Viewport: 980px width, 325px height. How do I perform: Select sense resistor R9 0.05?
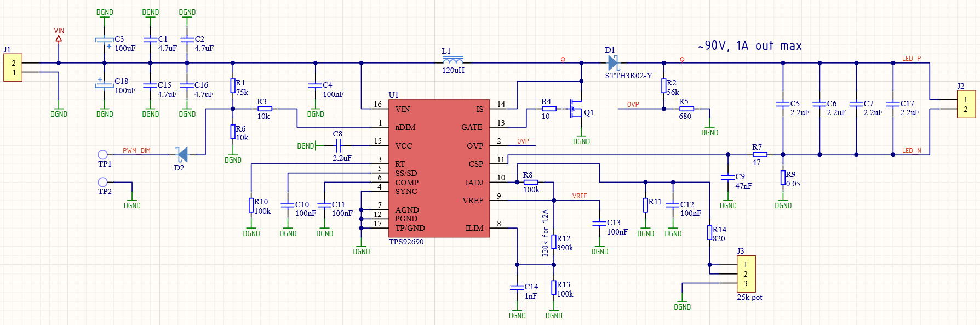783,178
